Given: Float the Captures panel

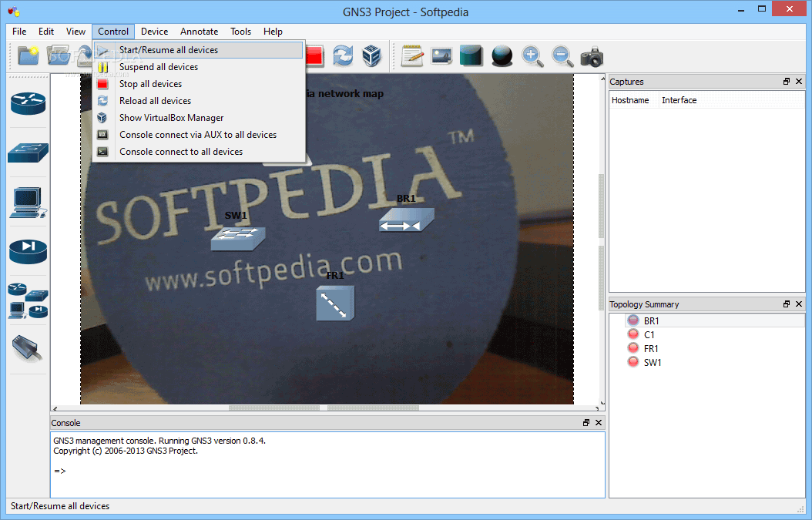Looking at the screenshot, I should tap(787, 82).
